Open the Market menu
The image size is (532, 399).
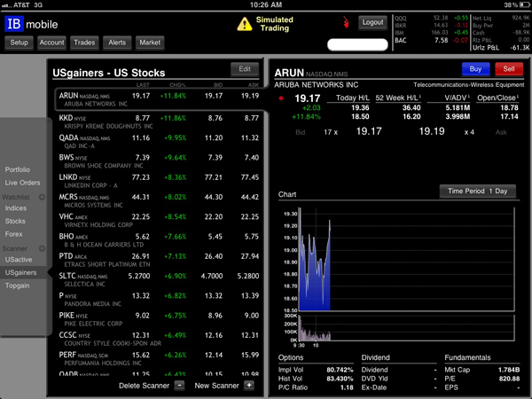point(150,43)
